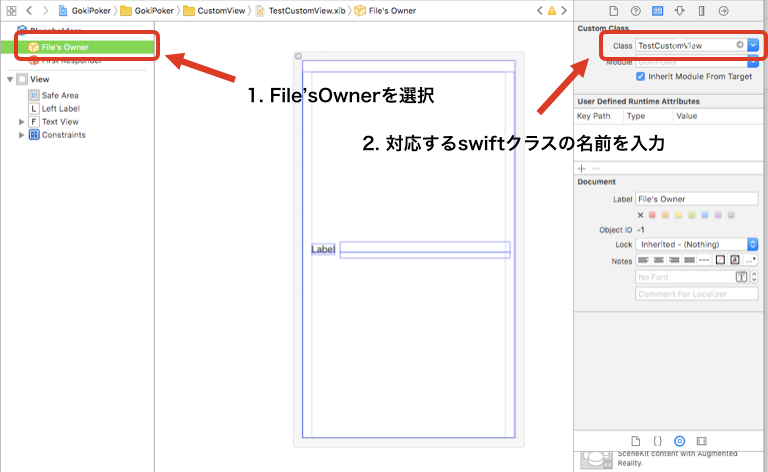This screenshot has height=472, width=768.
Task: Collapse the View tree disclosure triangle
Action: tap(10, 79)
